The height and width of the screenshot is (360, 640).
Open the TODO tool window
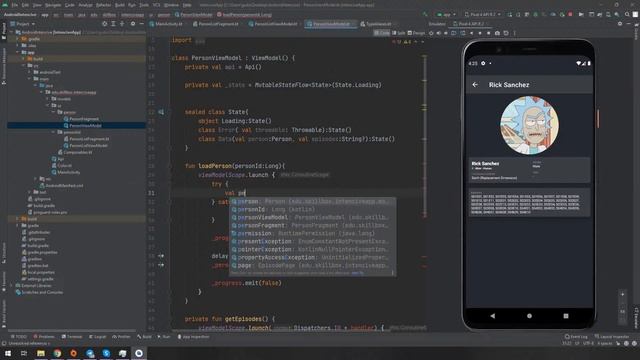pyautogui.click(x=18, y=337)
